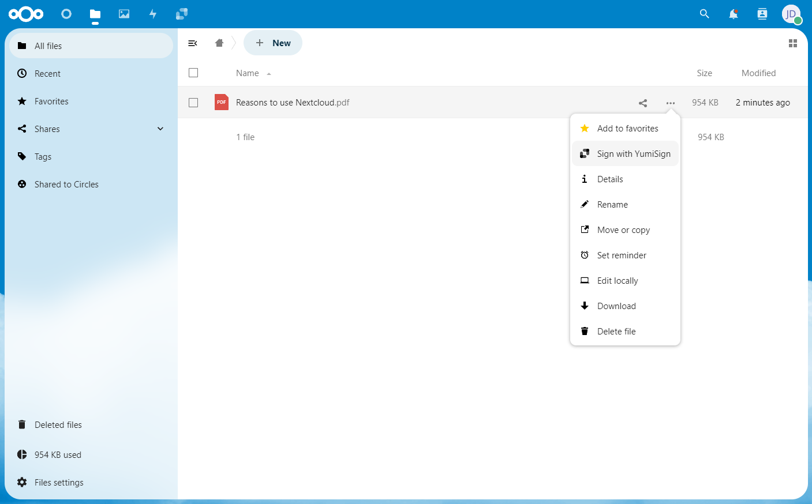Choose Delete file

click(x=625, y=332)
